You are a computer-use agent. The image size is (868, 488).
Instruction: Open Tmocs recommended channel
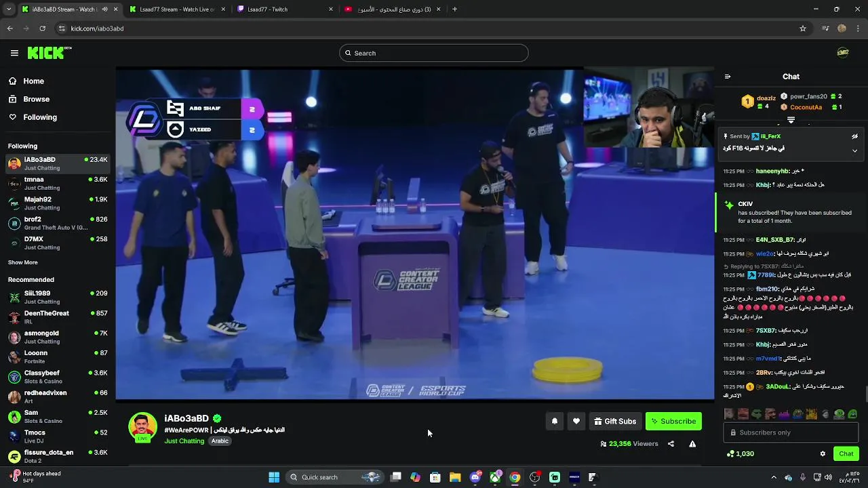[58, 436]
